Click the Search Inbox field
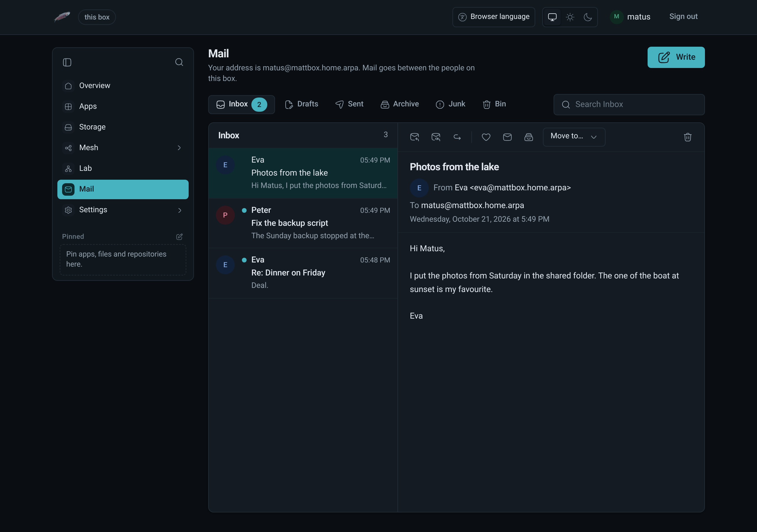 click(x=629, y=105)
